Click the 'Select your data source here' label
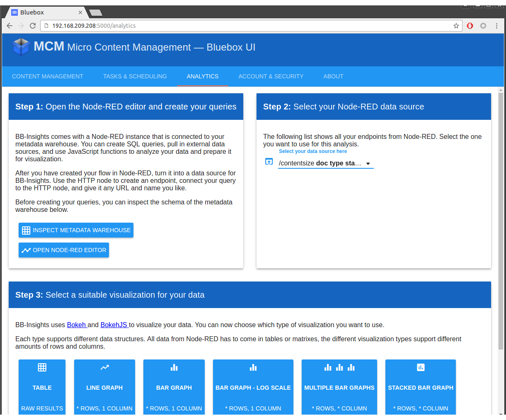 (313, 151)
